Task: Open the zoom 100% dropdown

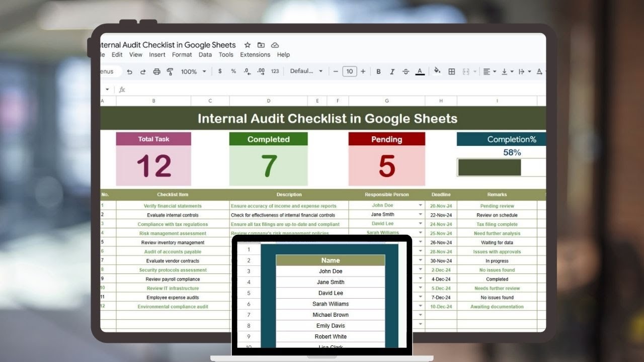Action: [193, 71]
